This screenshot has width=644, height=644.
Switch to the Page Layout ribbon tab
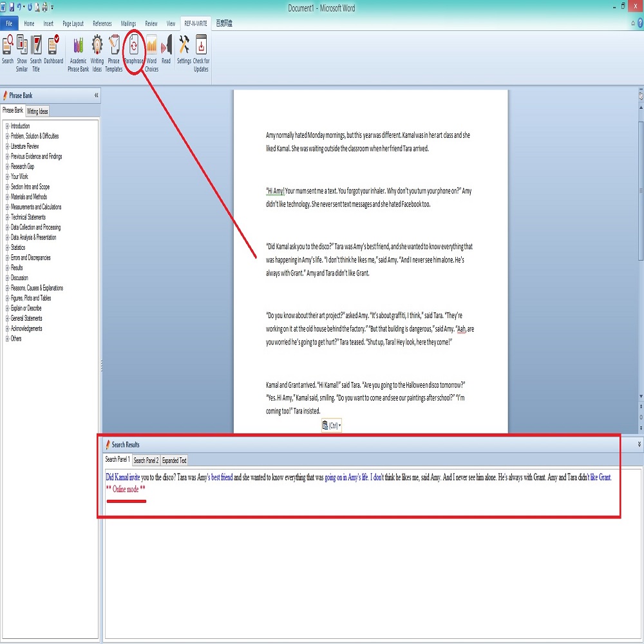pos(73,24)
